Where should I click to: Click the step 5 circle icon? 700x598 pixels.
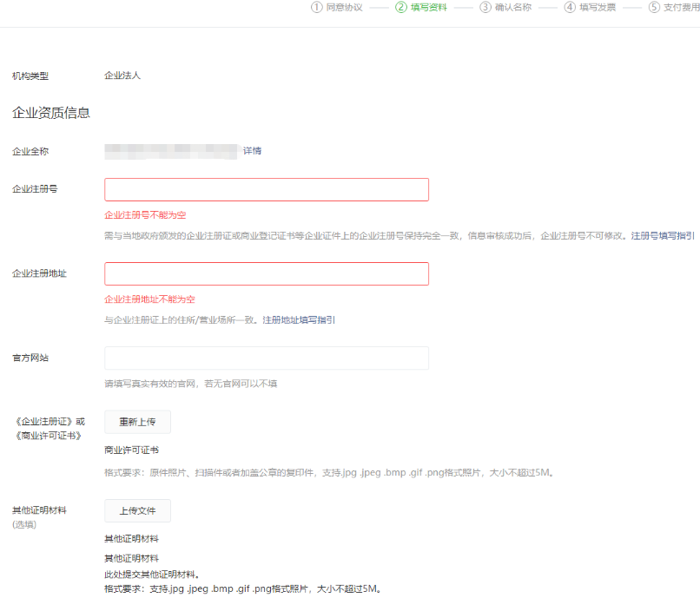[654, 7]
